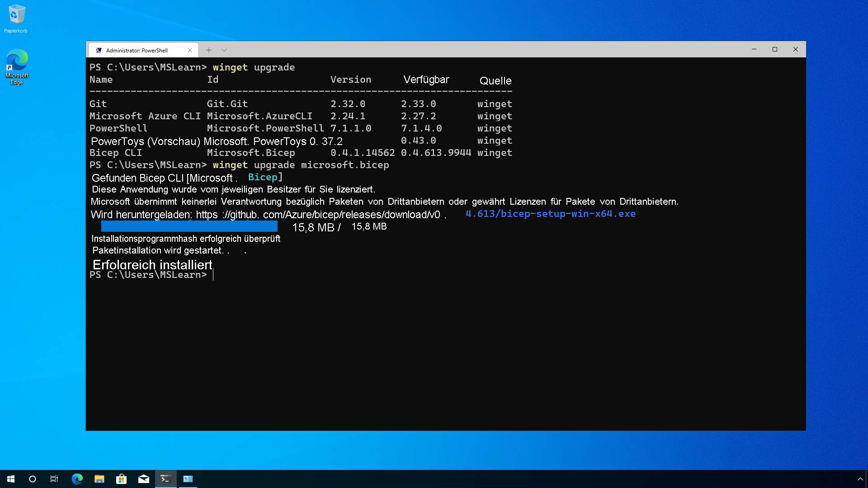This screenshot has width=868, height=488.
Task: Maximize the Windows Terminal window
Action: point(775,49)
